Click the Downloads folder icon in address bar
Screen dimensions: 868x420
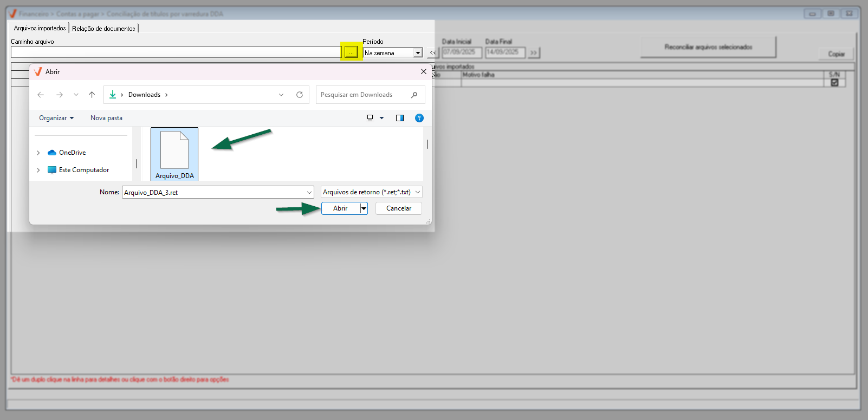click(x=113, y=95)
